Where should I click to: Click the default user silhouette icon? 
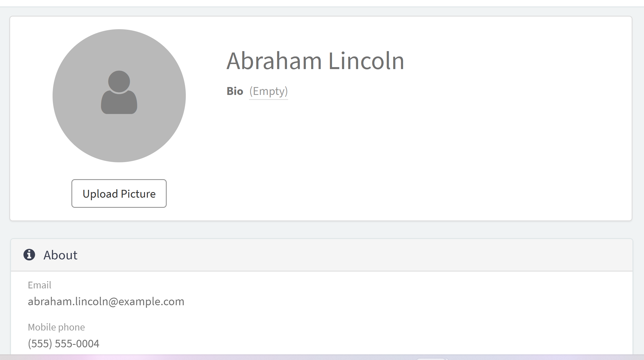click(119, 92)
